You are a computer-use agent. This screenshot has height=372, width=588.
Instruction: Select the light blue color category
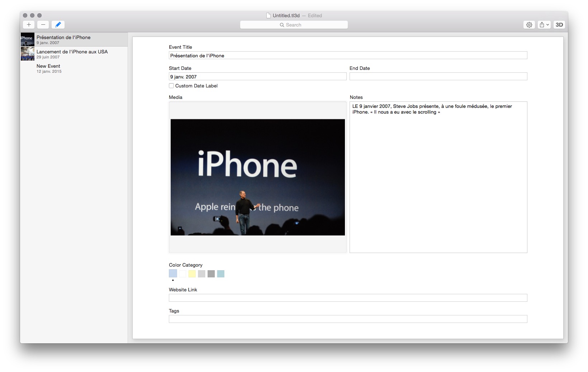[173, 273]
